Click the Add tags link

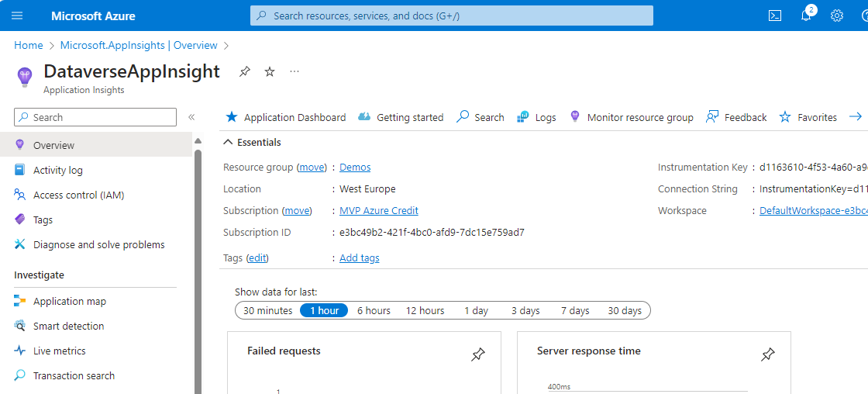coord(360,257)
